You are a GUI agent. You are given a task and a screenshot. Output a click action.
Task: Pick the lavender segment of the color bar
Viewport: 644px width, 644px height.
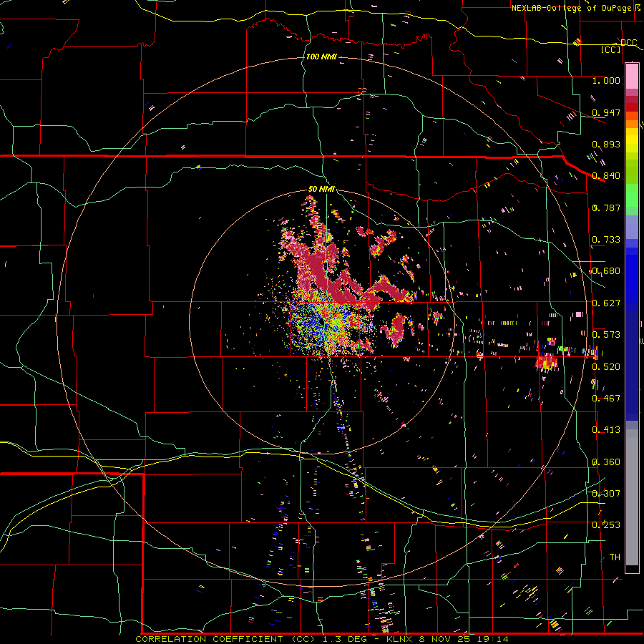coord(632,227)
